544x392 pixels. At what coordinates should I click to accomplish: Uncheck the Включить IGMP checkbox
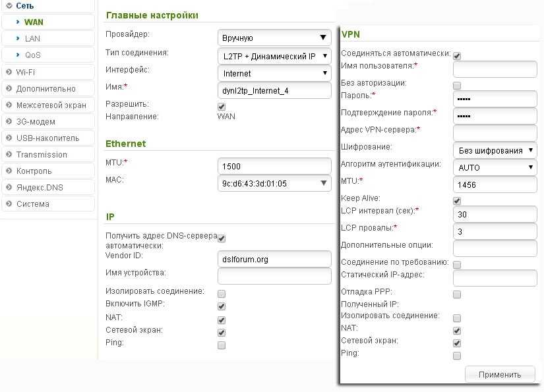(x=222, y=306)
